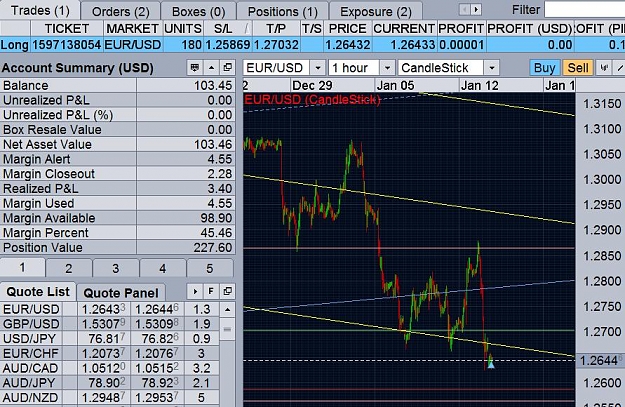625x407 pixels.
Task: Sort trades by PRICE column header
Action: [348, 29]
